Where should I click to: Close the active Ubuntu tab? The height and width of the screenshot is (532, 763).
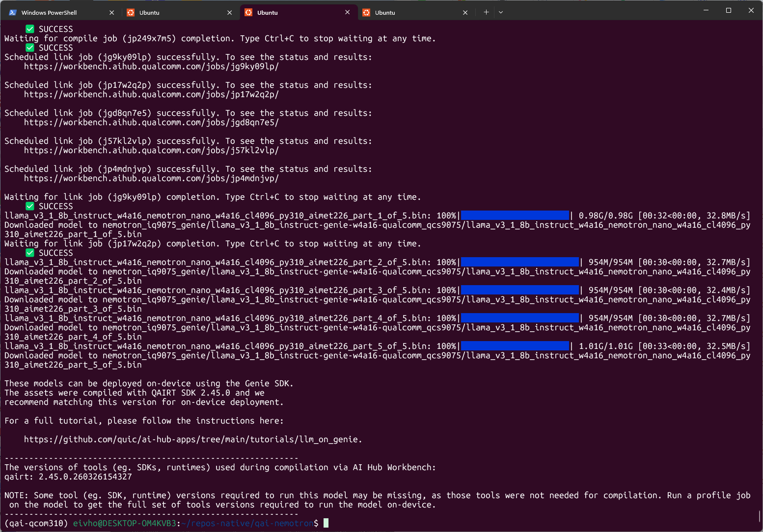coord(347,12)
